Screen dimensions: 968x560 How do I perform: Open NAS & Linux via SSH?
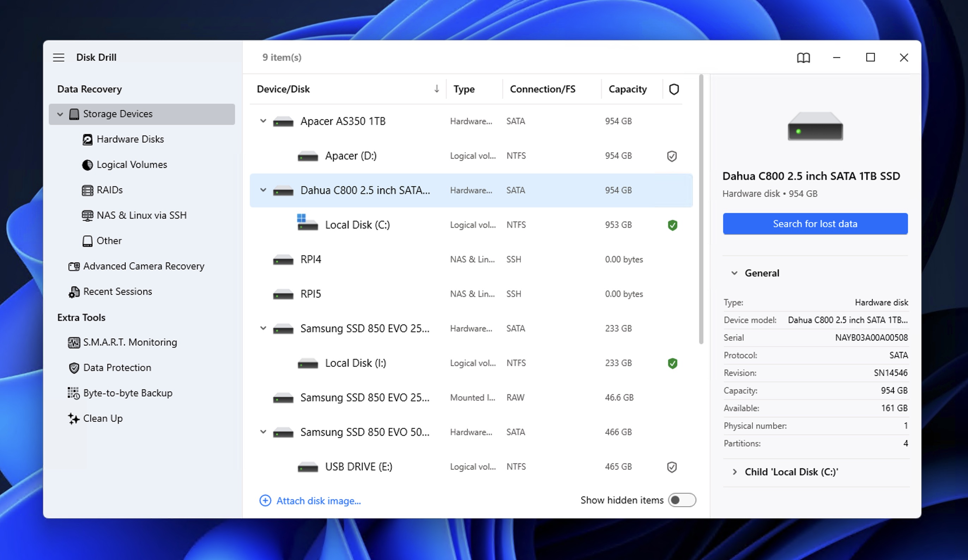[x=142, y=215]
